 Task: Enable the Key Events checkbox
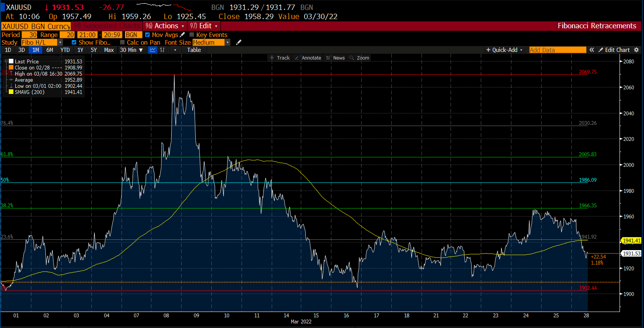(192, 35)
